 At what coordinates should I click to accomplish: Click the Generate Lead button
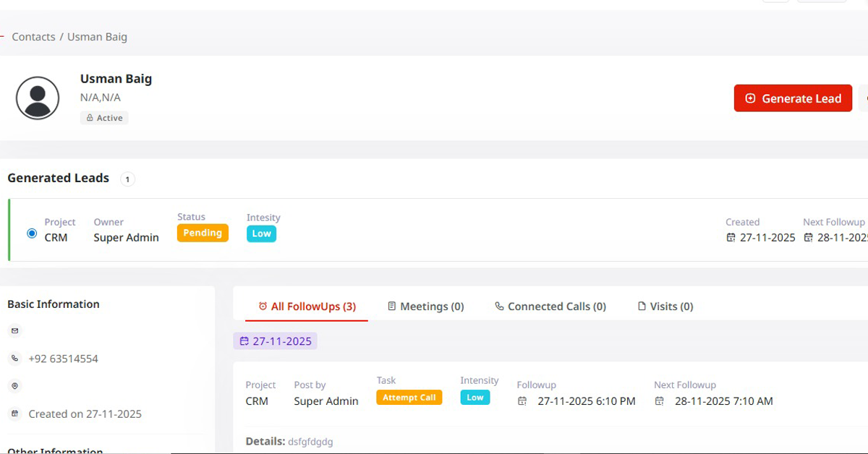[793, 98]
